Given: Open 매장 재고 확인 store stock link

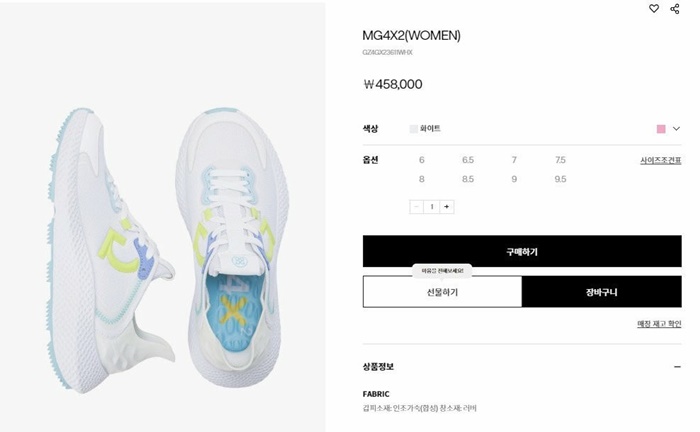Looking at the screenshot, I should (x=659, y=324).
